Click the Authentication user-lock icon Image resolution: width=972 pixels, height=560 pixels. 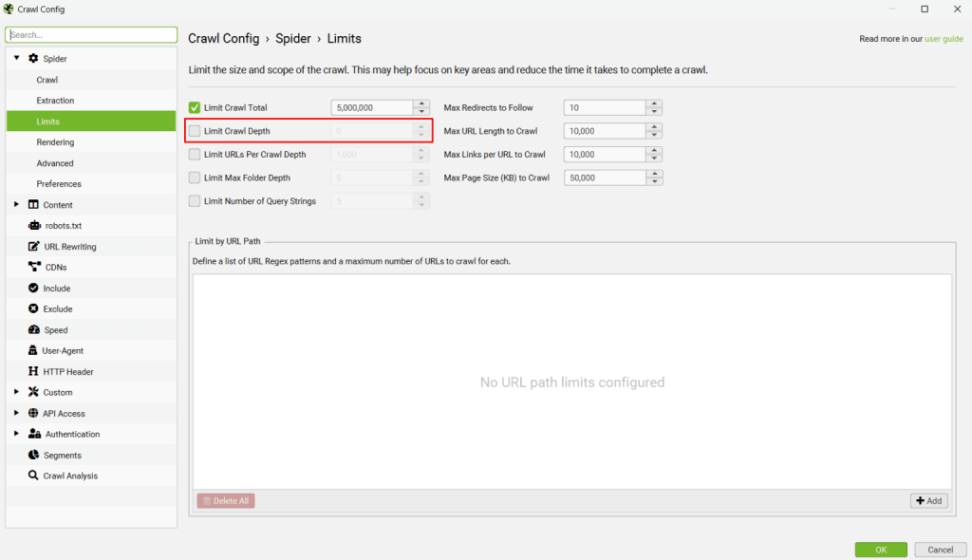[35, 434]
